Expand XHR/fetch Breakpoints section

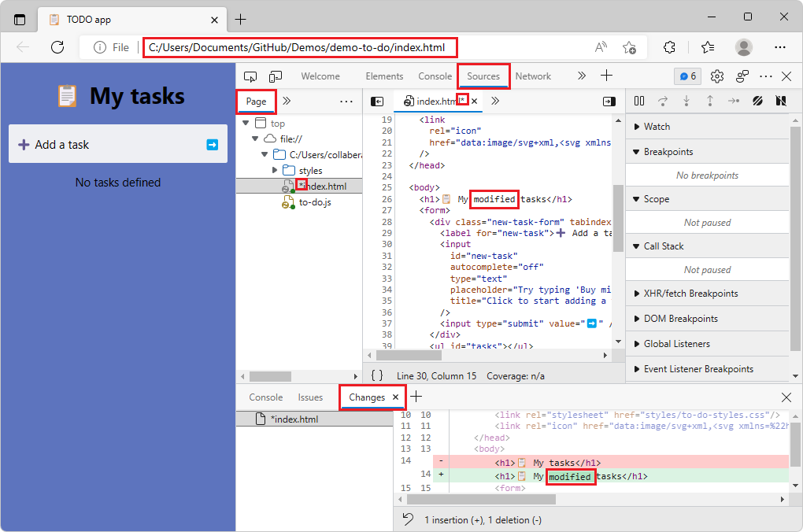[690, 294]
